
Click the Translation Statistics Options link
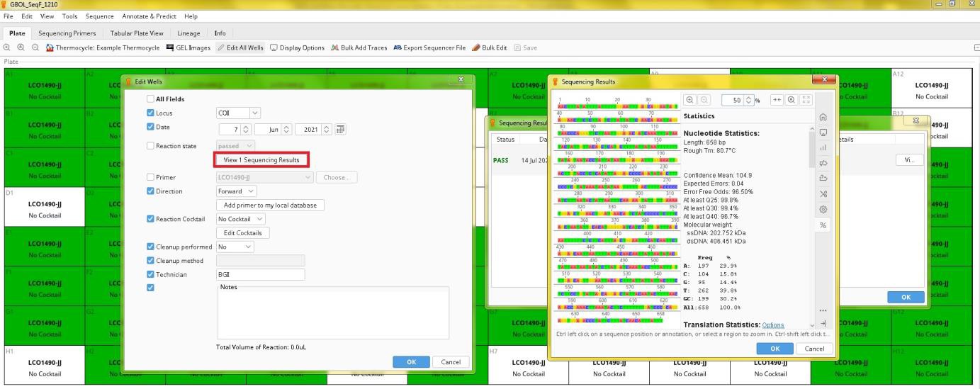[773, 325]
